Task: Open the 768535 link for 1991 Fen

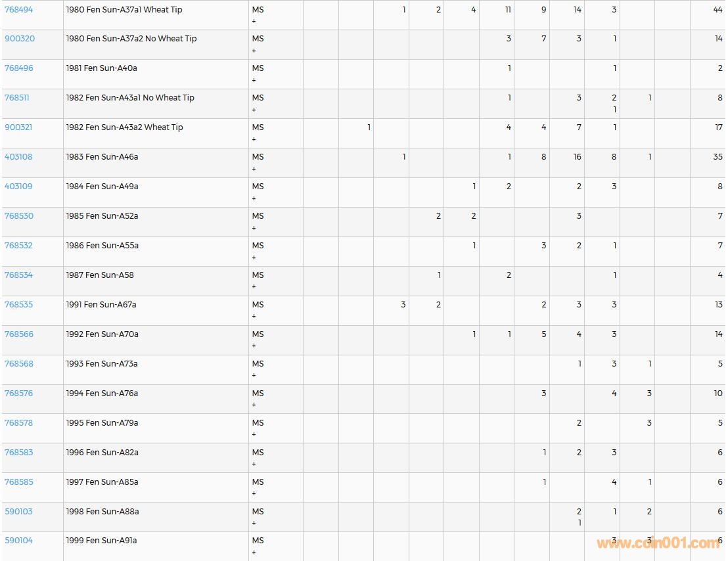Action: [x=18, y=305]
